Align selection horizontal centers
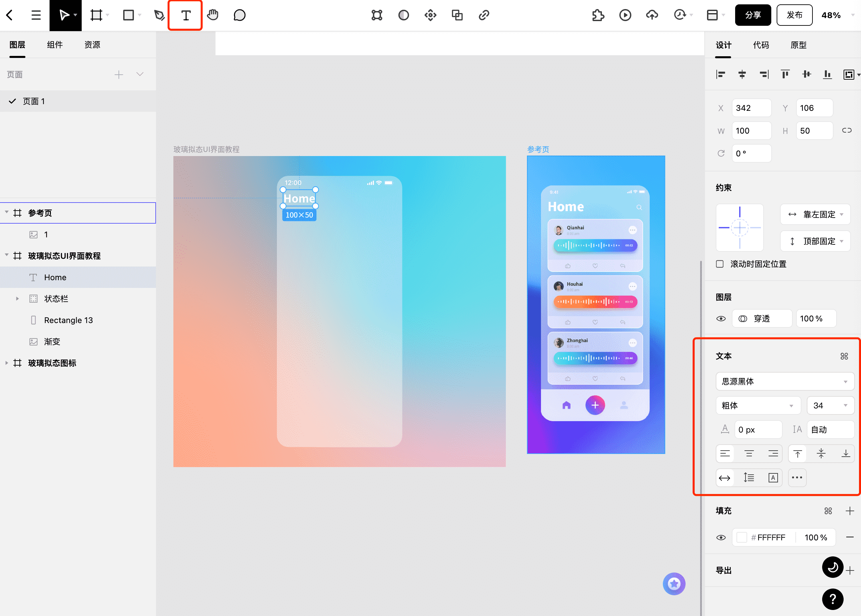Viewport: 861px width, 616px height. (742, 74)
